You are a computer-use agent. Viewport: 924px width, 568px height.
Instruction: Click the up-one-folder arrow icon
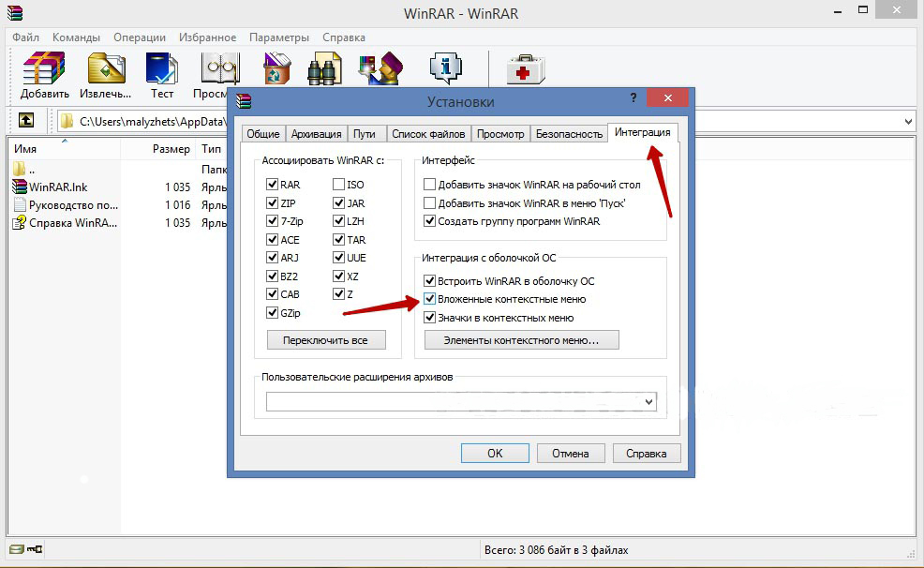26,121
